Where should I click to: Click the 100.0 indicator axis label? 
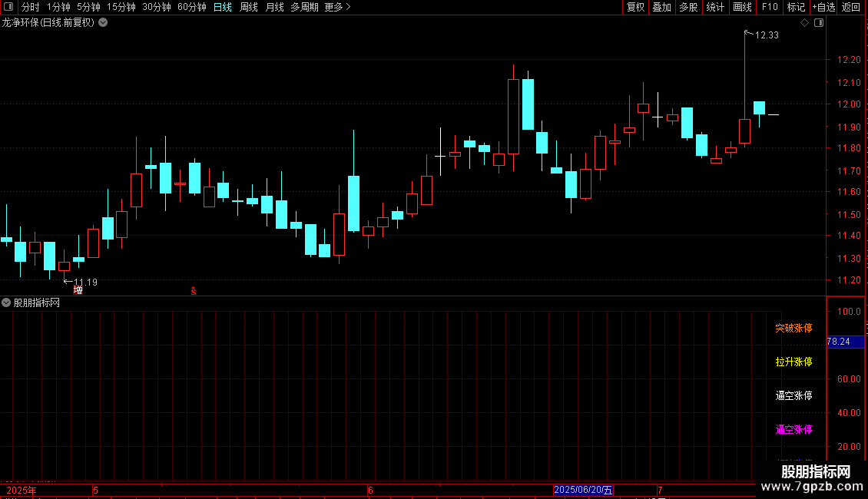(849, 312)
